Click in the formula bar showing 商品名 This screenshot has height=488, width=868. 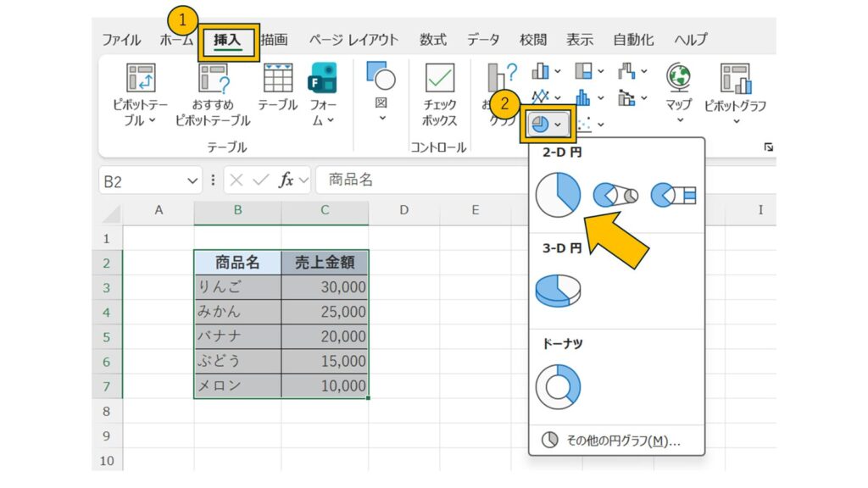click(509, 180)
